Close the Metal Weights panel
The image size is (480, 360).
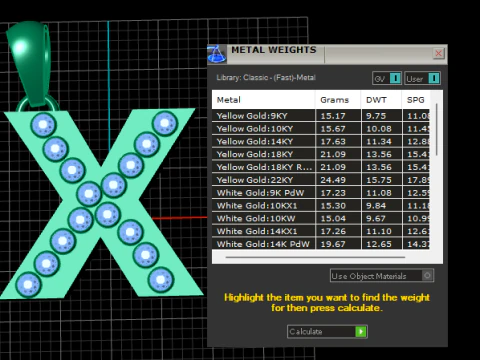click(x=439, y=53)
